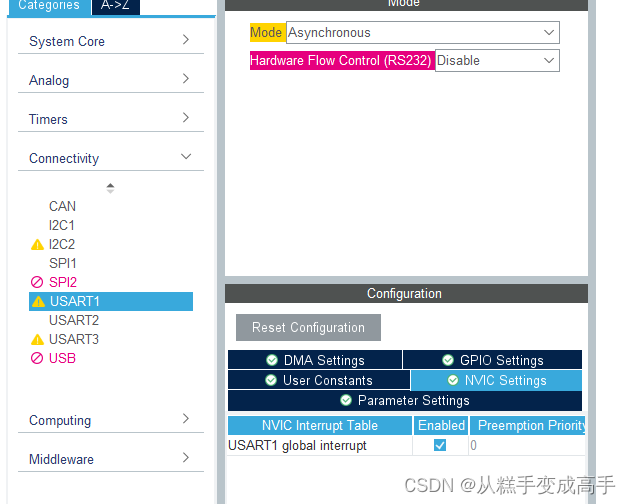Click the warning icon beside I2C2

coord(37,244)
